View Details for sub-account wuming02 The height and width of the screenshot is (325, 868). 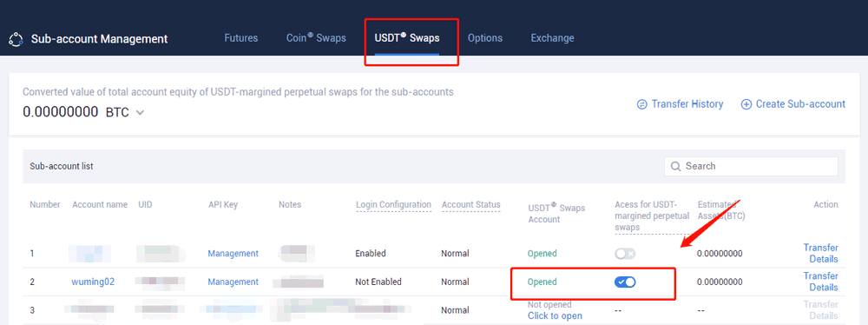point(824,288)
